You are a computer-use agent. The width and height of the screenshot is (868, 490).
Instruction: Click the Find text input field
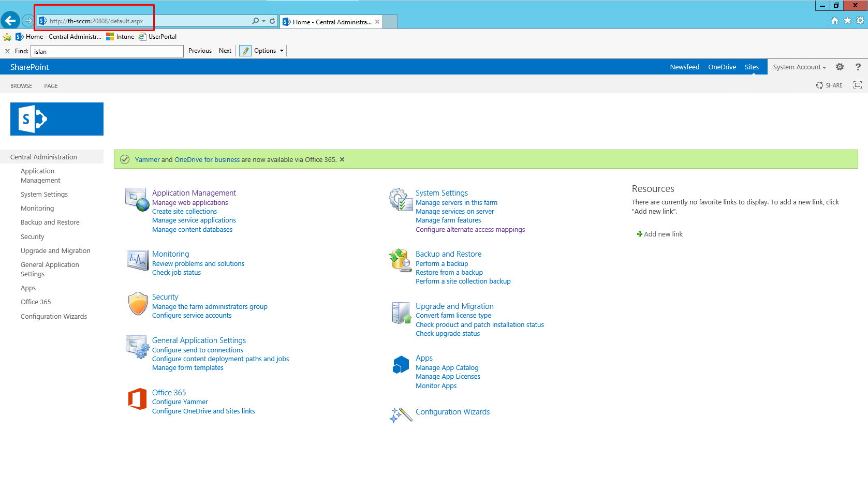click(107, 51)
